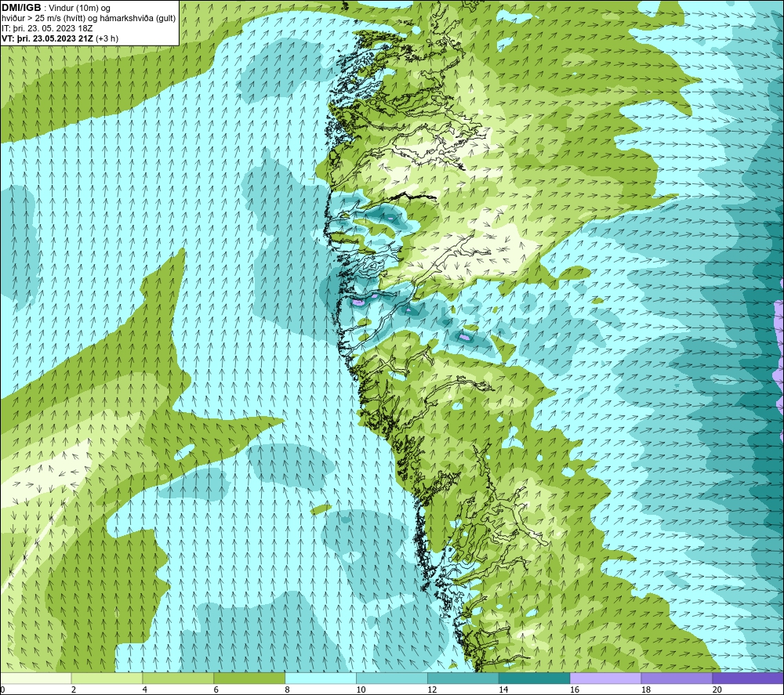Click the scale label '6'
This screenshot has height=695, width=784.
[216, 690]
